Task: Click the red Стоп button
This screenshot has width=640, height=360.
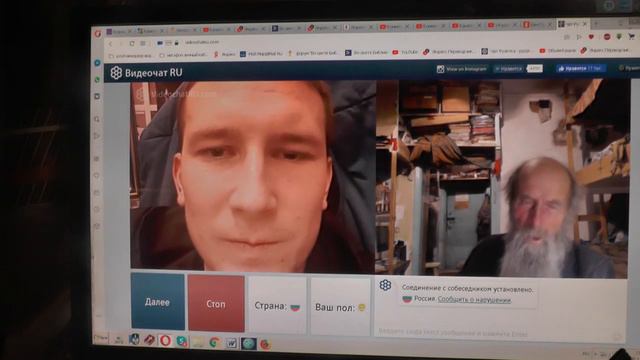Action: coord(216,304)
